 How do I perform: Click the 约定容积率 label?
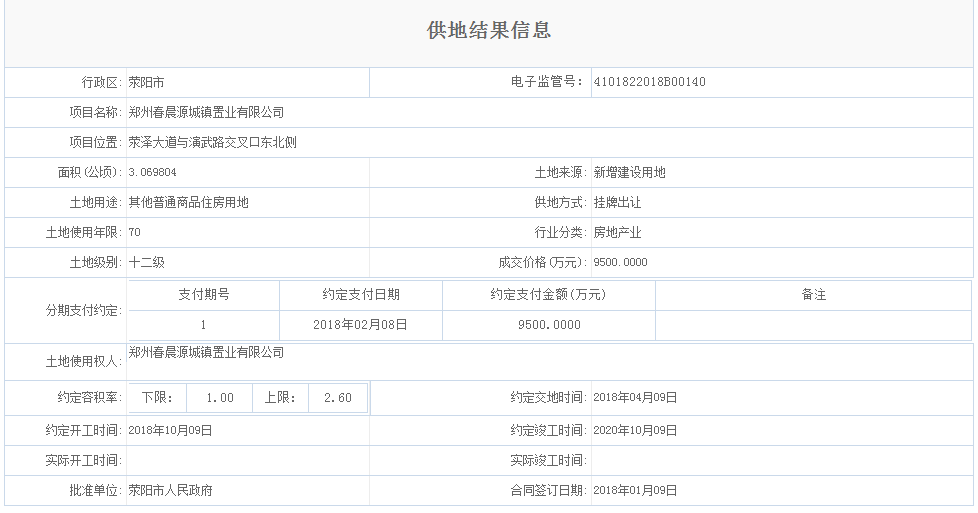(x=89, y=398)
